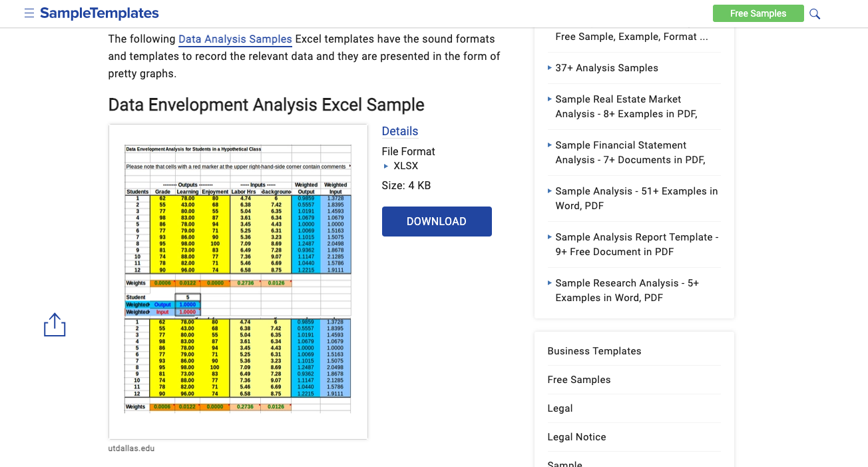
Task: Click the SampleTemplates logo
Action: coord(99,13)
